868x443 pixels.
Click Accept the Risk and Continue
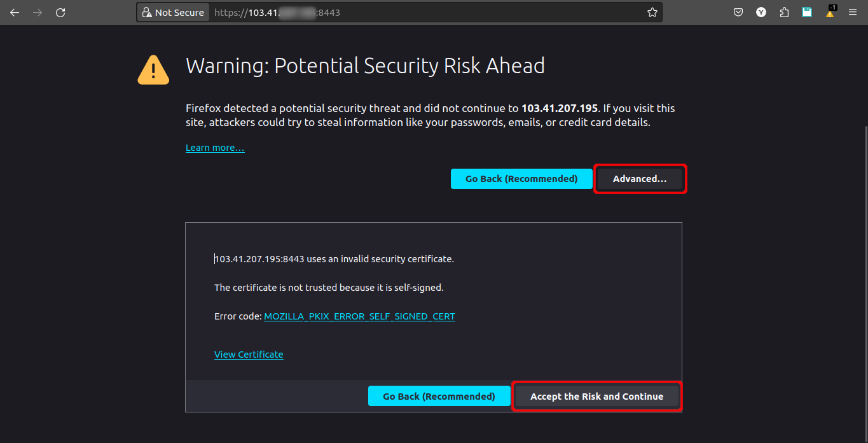[x=596, y=397]
